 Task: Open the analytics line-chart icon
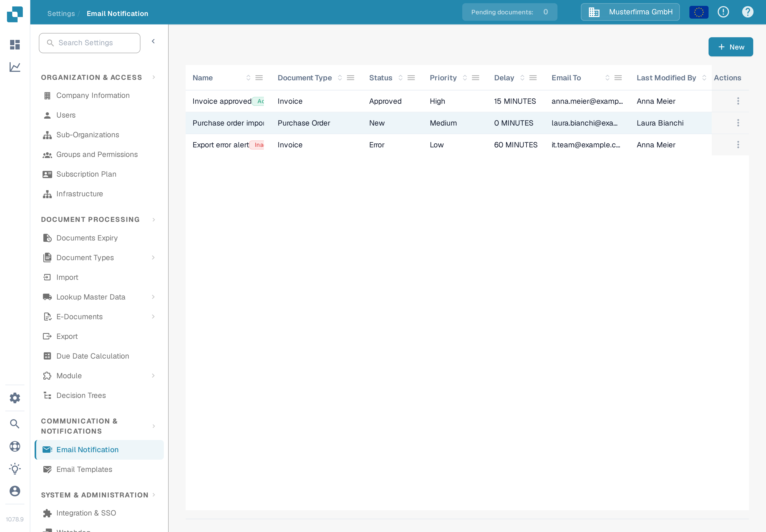pyautogui.click(x=15, y=67)
